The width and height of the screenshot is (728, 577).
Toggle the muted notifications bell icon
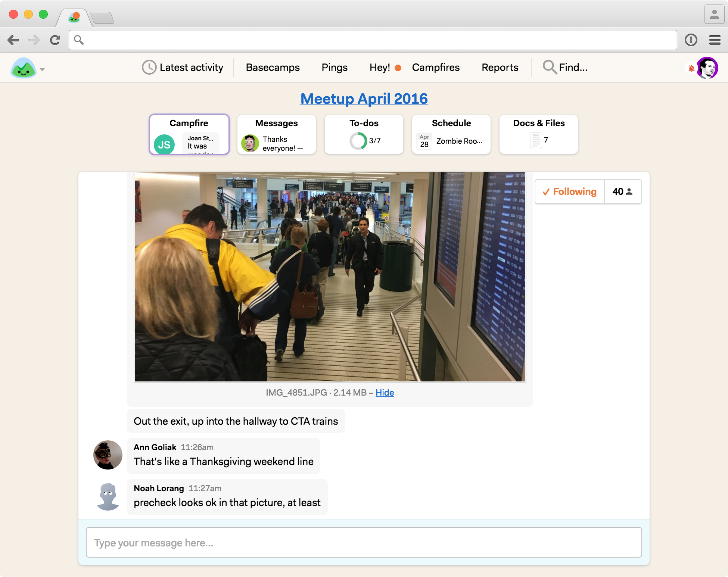click(691, 68)
